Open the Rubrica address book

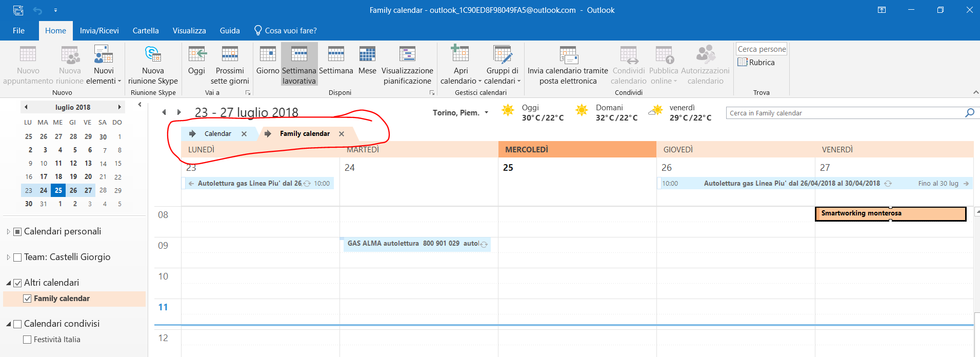coord(756,63)
